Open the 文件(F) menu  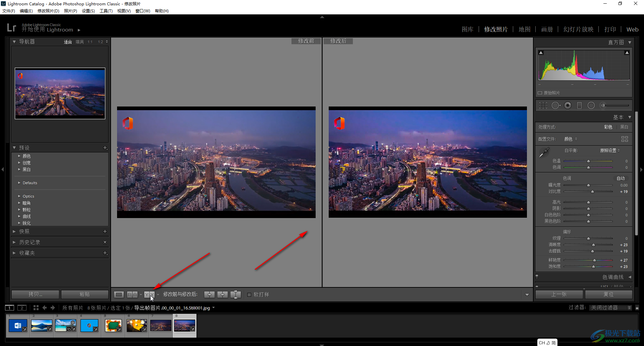pyautogui.click(x=9, y=11)
